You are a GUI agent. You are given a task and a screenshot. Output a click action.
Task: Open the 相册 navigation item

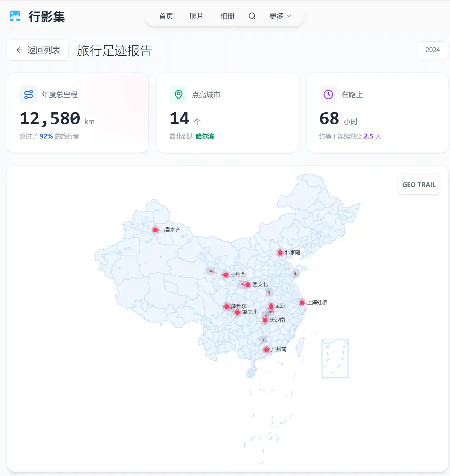(x=227, y=16)
